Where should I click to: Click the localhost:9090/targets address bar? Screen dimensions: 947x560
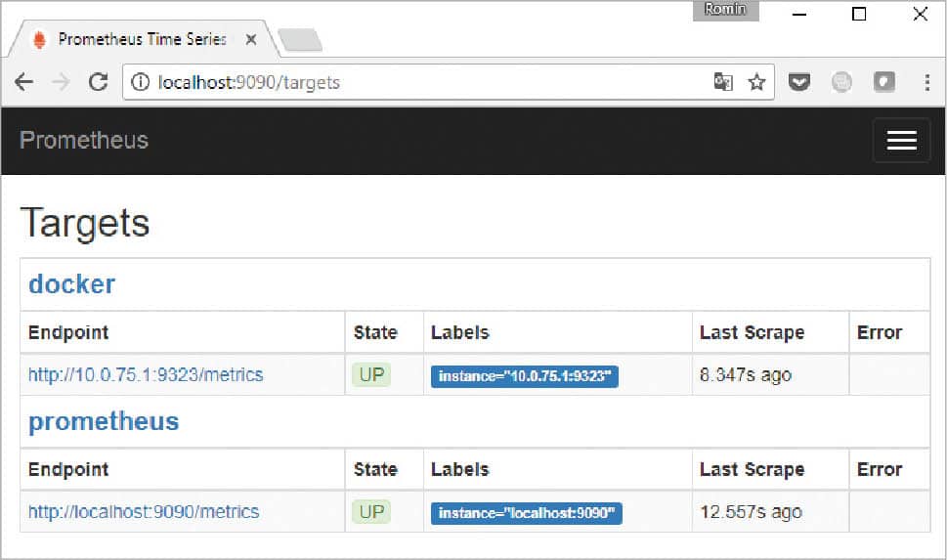pos(420,83)
